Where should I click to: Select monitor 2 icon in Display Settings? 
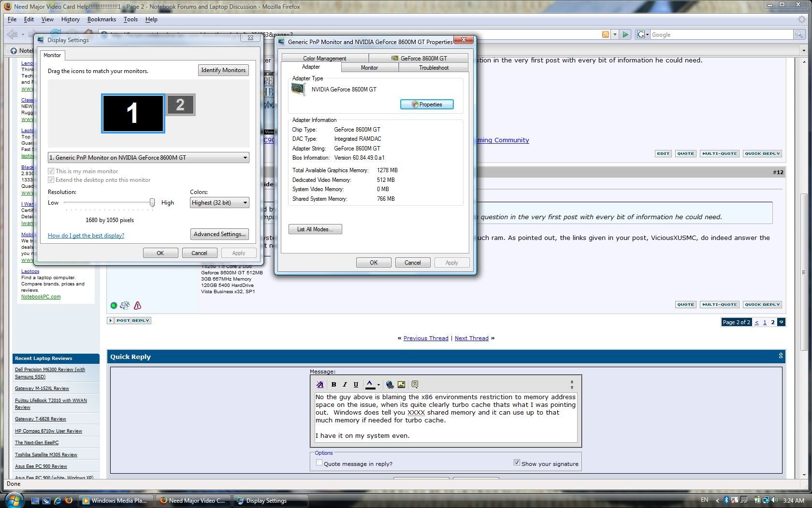[181, 105]
